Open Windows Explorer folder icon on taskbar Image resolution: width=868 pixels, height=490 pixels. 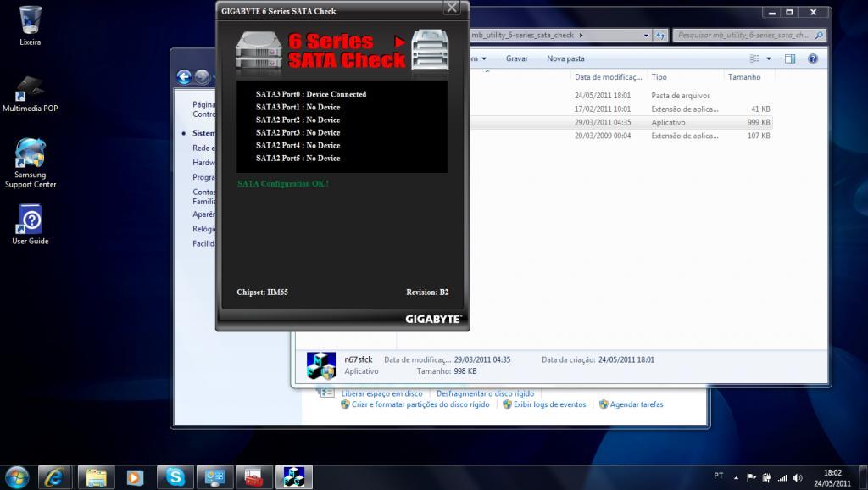(97, 476)
